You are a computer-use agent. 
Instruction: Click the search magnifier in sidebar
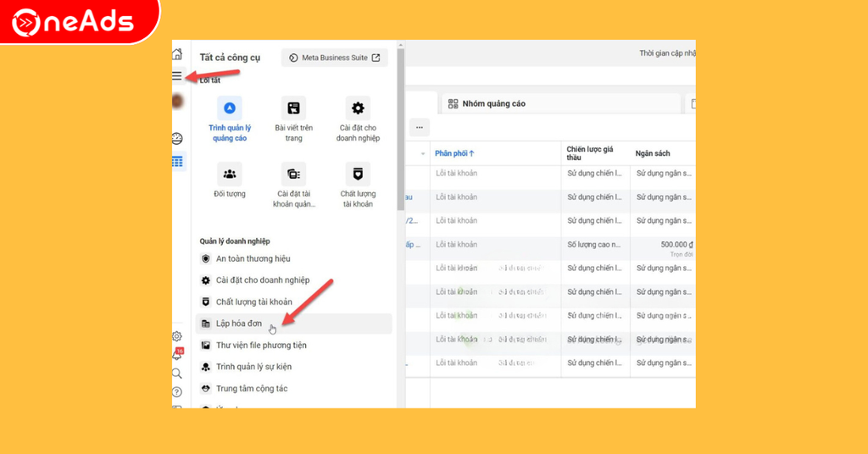(x=177, y=374)
